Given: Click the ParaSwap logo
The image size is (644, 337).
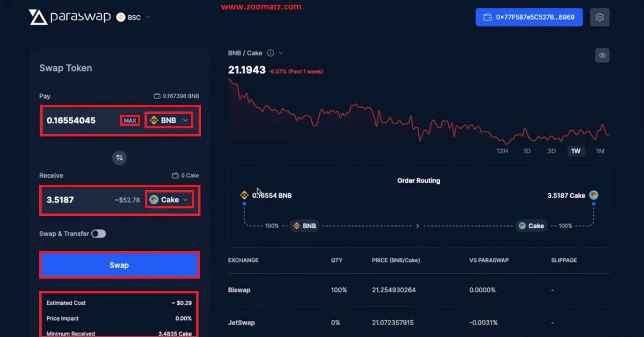Looking at the screenshot, I should [x=70, y=17].
